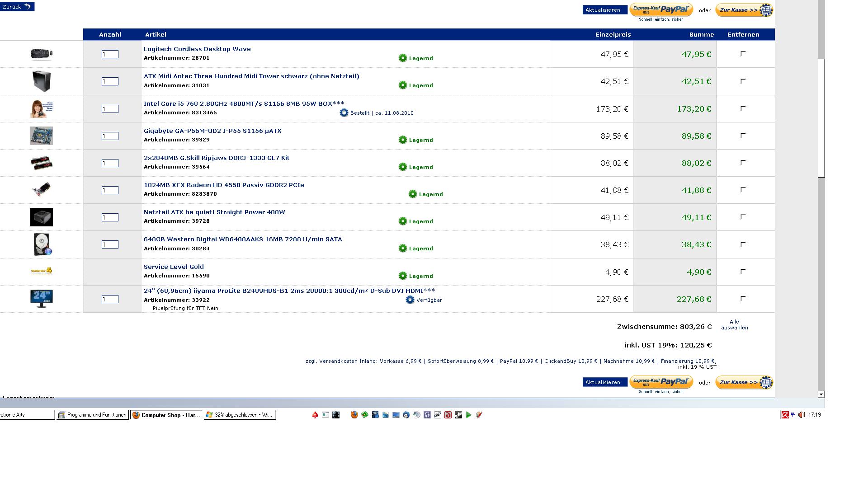
Task: Launch ICQ via the green flower icon
Action: [x=365, y=415]
